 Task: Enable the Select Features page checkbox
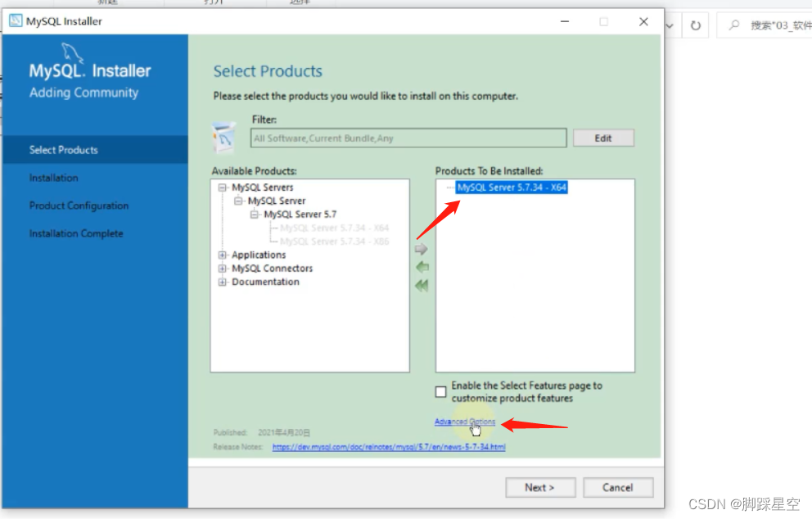tap(440, 392)
